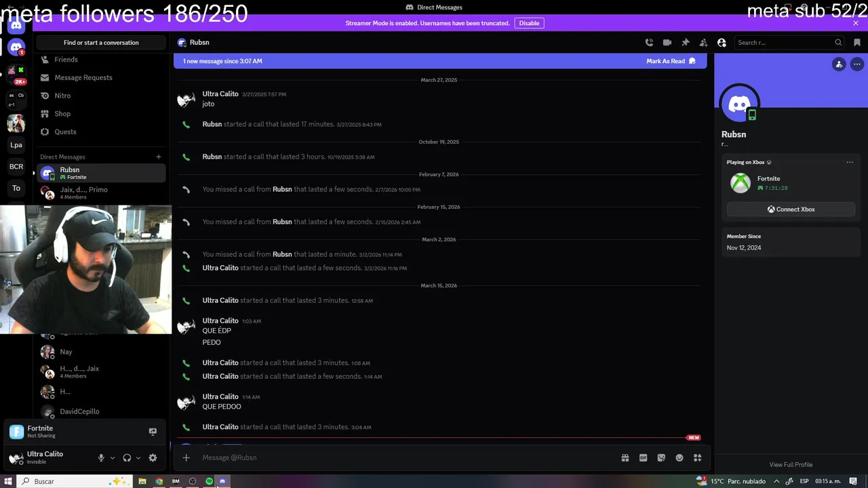Viewport: 868px width, 488px height.
Task: Click the message attachment plus button
Action: point(186,457)
